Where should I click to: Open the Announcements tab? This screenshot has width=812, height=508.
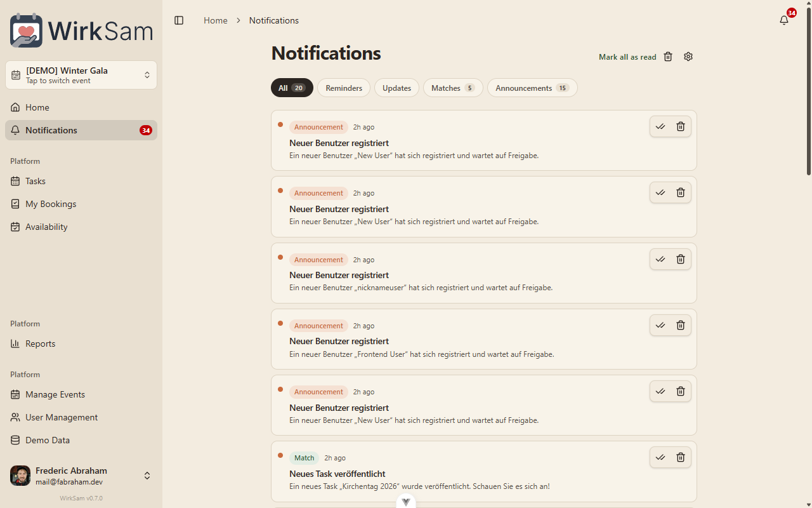[x=532, y=88]
